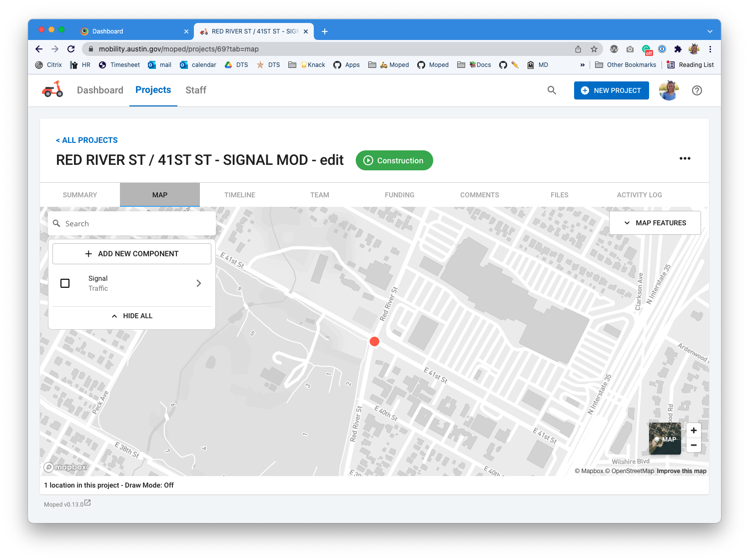
Task: Reload the current page
Action: 71,49
